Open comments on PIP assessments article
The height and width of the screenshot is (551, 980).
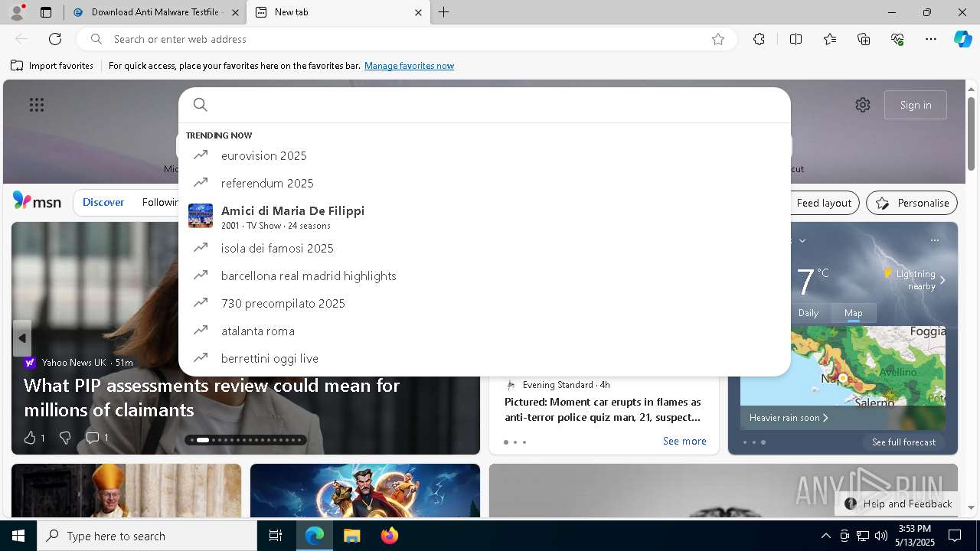pyautogui.click(x=96, y=438)
